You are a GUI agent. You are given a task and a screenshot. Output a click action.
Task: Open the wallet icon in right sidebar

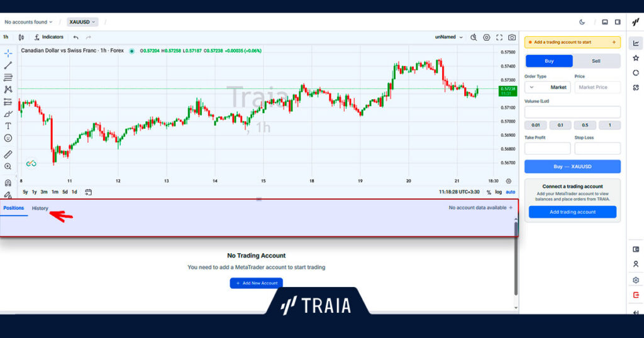[x=636, y=249]
